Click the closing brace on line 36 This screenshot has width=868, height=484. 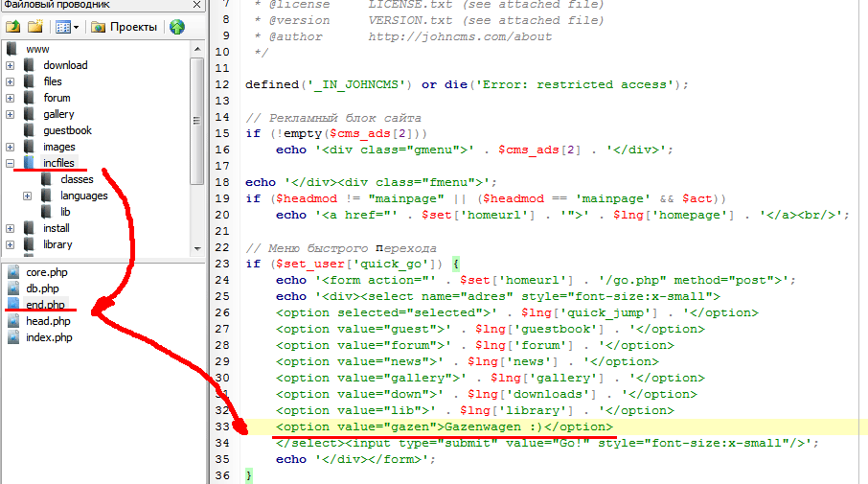click(249, 475)
